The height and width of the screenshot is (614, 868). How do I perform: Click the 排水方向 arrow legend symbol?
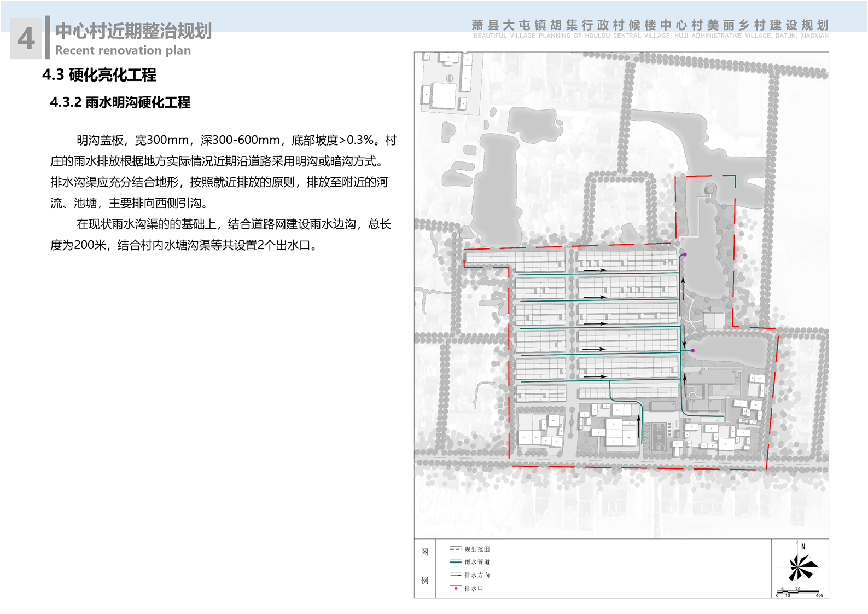455,575
